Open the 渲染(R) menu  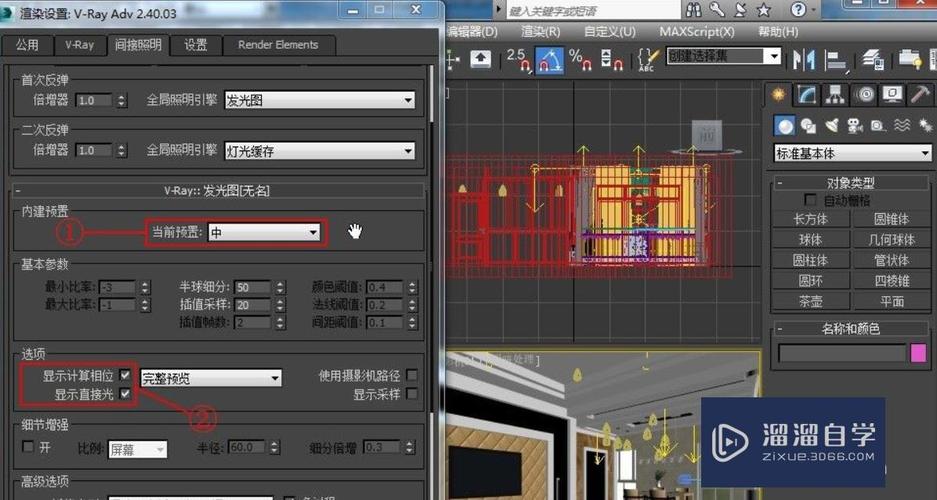(x=541, y=31)
